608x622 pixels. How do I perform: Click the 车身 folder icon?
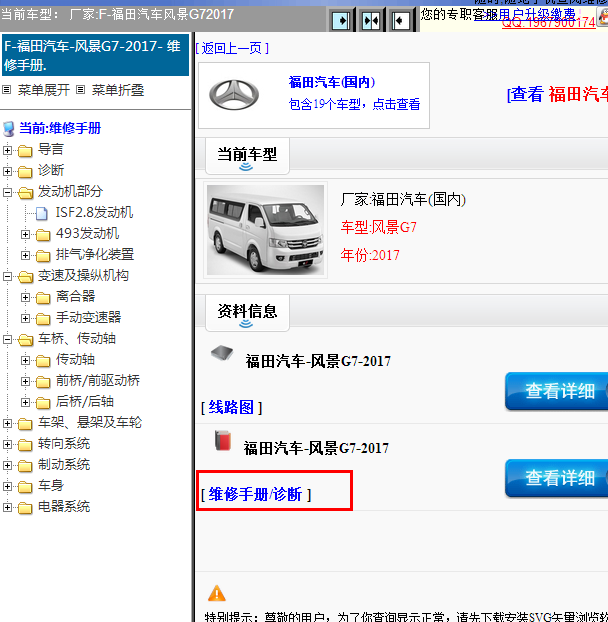(x=25, y=486)
